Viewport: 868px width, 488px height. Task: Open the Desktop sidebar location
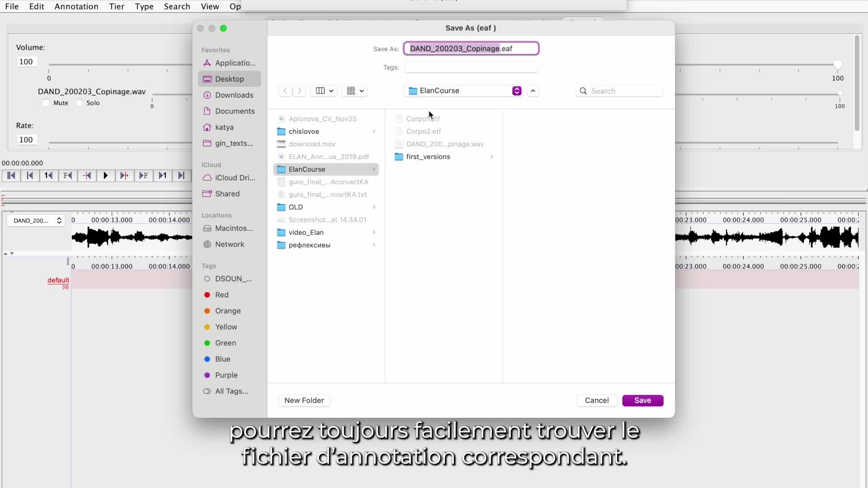pyautogui.click(x=229, y=79)
